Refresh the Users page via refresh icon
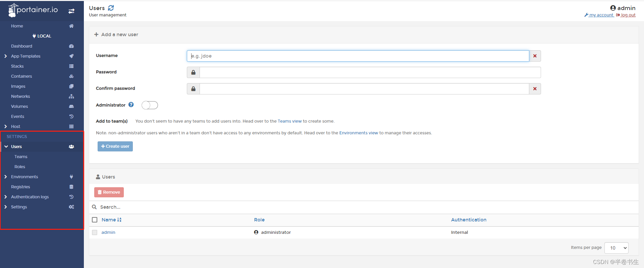 111,8
